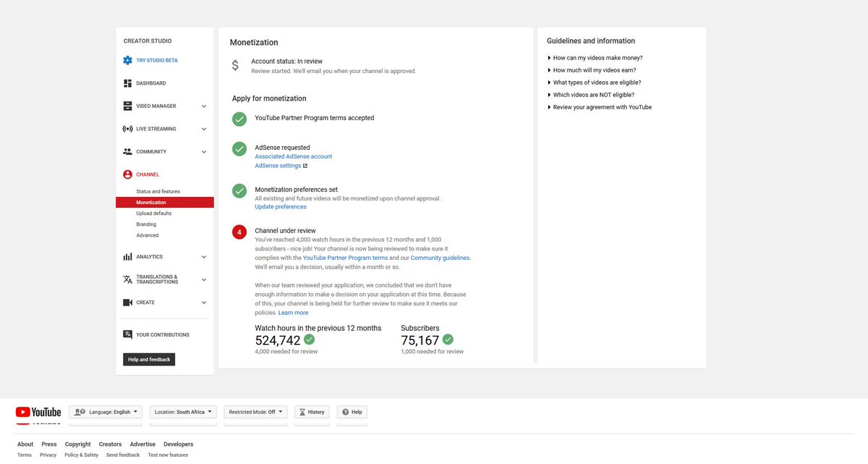The height and width of the screenshot is (464, 868).
Task: Click the external link icon after AdSense settings
Action: coord(305,166)
